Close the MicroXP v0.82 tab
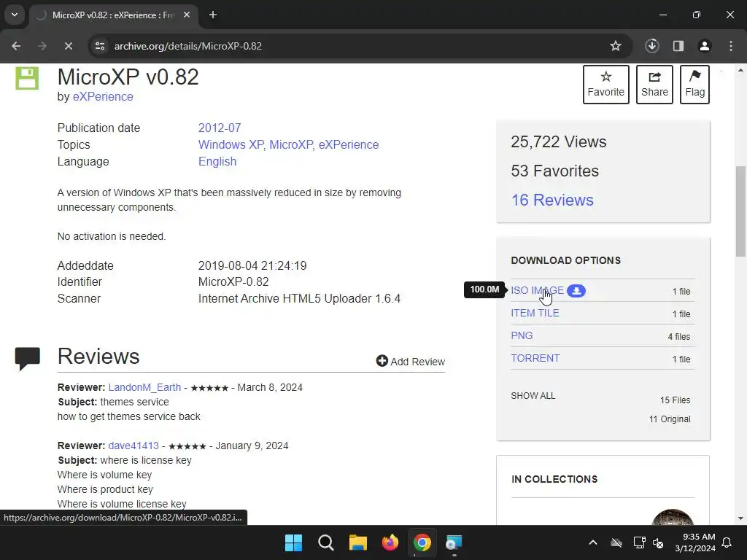This screenshot has height=560, width=747. [x=187, y=15]
